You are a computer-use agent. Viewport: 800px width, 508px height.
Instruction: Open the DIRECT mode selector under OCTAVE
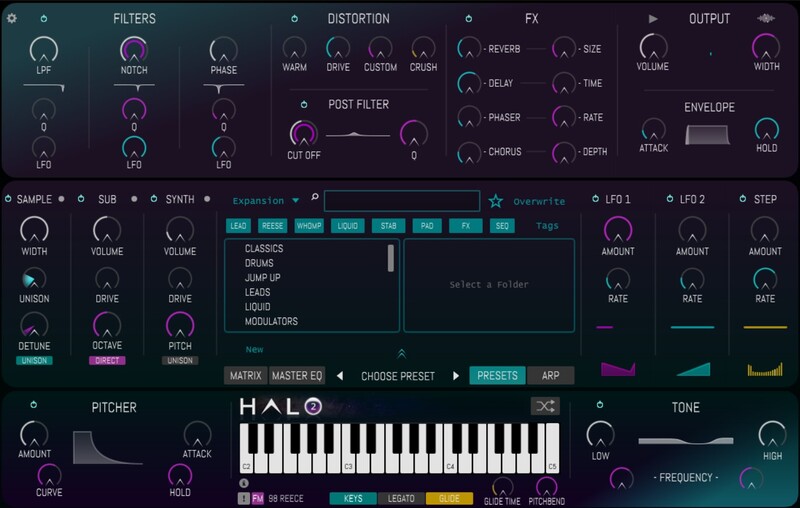pos(107,361)
